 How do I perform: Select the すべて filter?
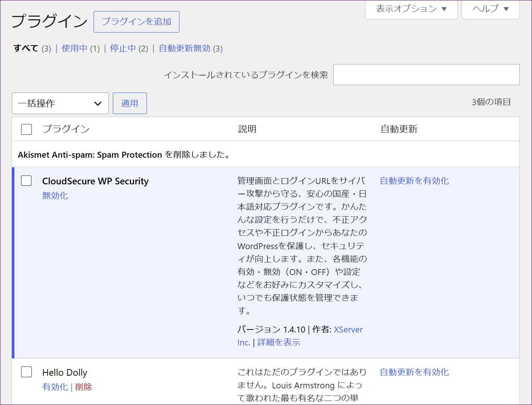coord(26,48)
